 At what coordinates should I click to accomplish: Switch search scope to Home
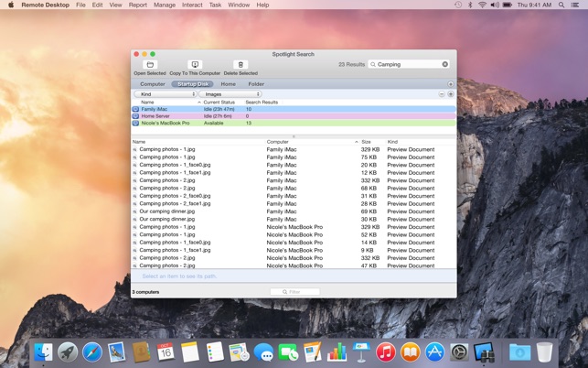[x=228, y=84]
